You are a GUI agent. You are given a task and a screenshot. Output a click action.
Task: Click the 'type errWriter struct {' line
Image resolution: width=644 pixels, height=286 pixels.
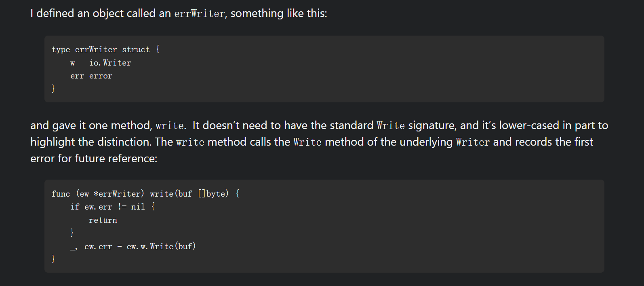point(106,49)
